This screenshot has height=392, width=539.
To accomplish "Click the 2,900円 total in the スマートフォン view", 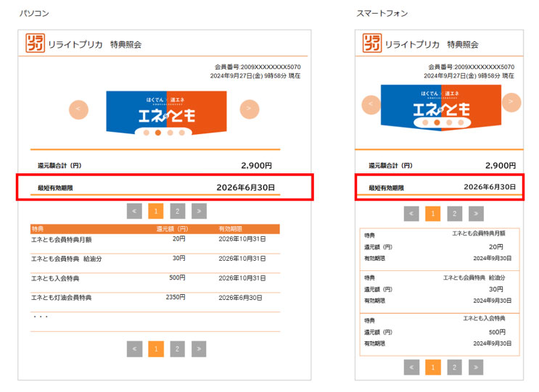I will point(501,165).
